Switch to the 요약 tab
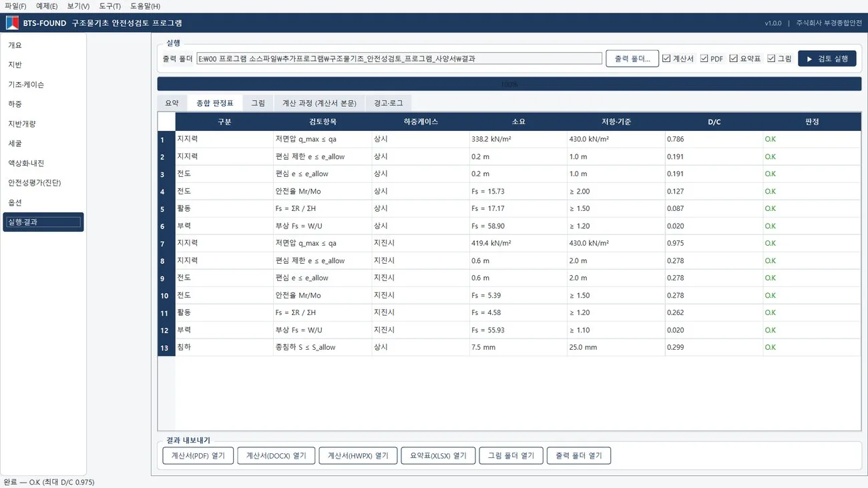 172,103
